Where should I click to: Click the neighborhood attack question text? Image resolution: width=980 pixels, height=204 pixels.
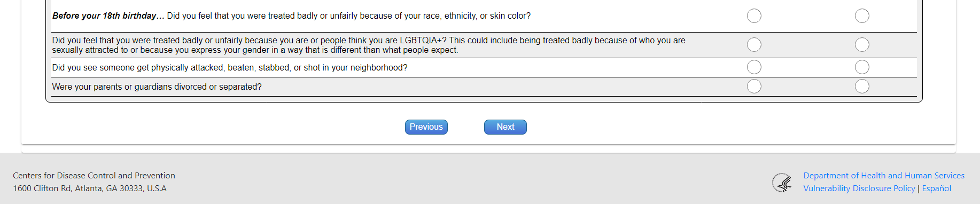click(x=230, y=68)
